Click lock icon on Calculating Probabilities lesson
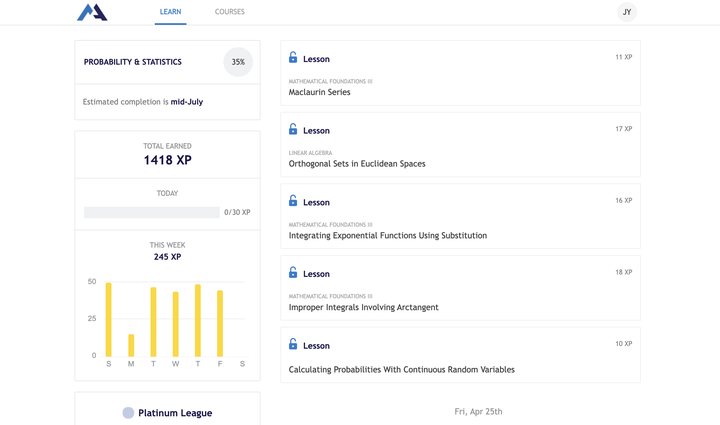The width and height of the screenshot is (720, 425). click(293, 345)
